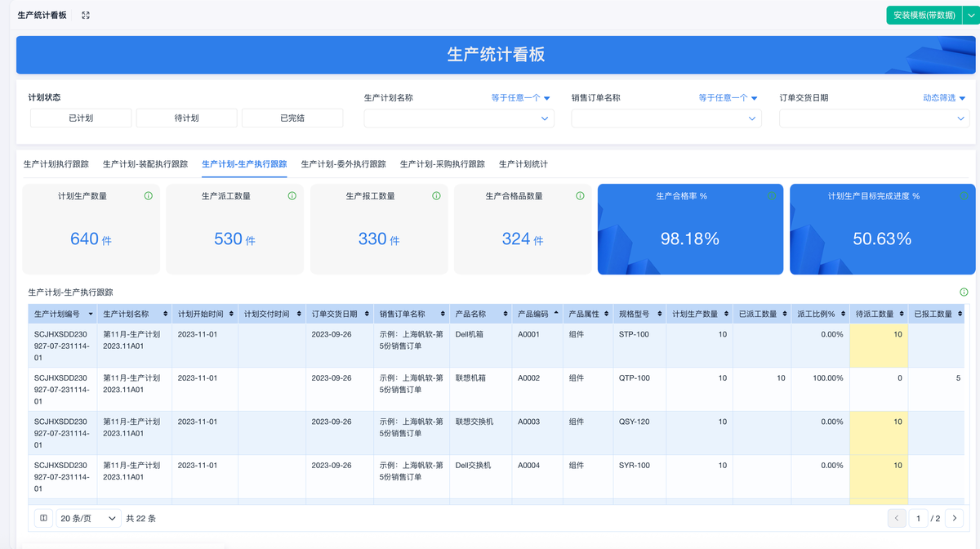Viewport: 980px width, 549px height.
Task: Sort table by 产品编码 column
Action: [x=556, y=314]
